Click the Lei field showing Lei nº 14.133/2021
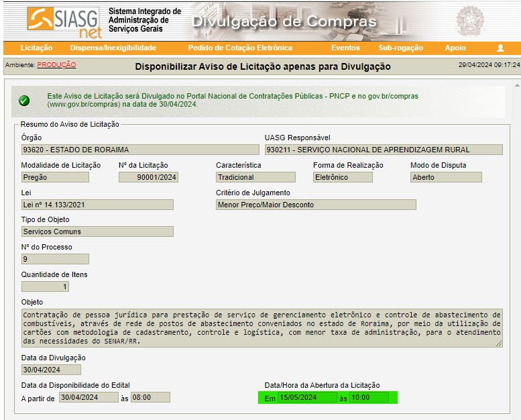This screenshot has height=420, width=521. click(x=97, y=205)
